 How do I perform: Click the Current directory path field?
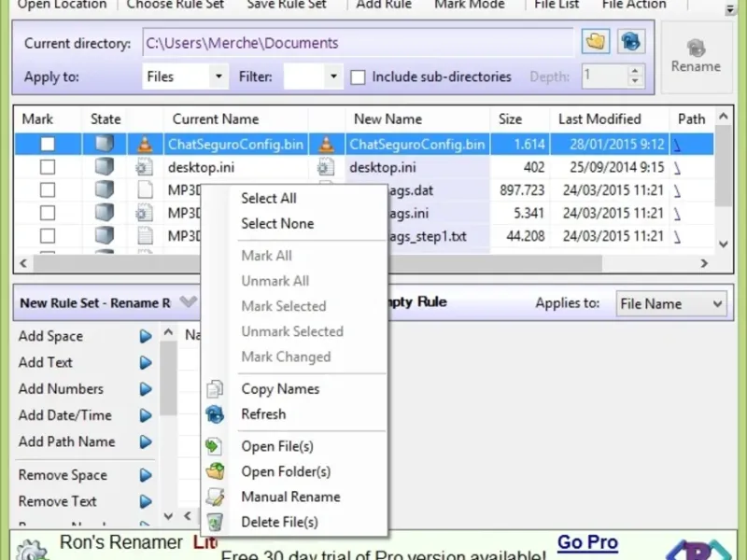pos(358,43)
